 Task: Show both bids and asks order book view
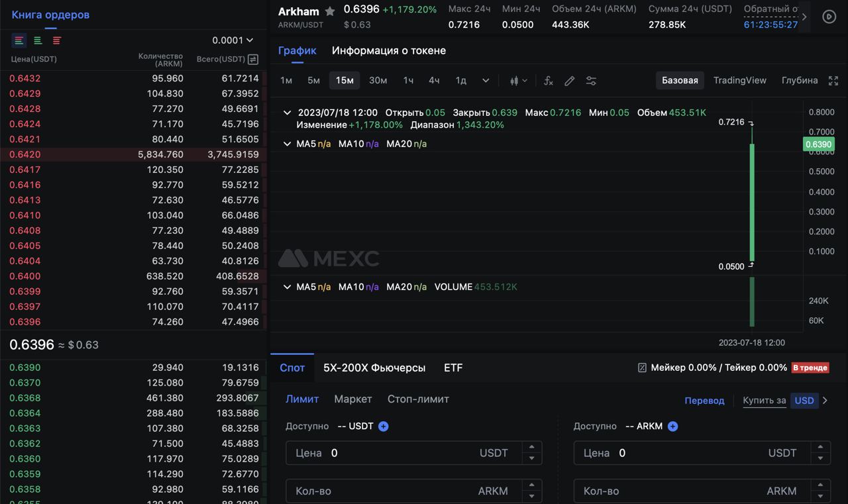[19, 40]
